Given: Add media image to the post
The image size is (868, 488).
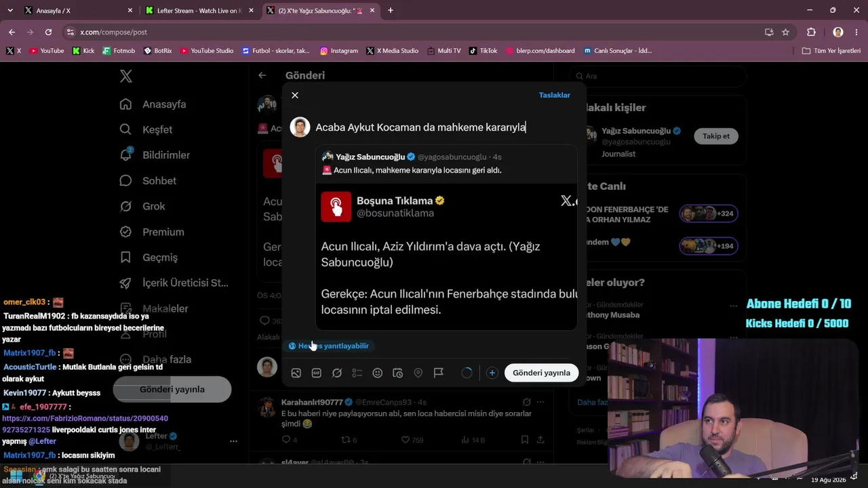Looking at the screenshot, I should (x=296, y=373).
